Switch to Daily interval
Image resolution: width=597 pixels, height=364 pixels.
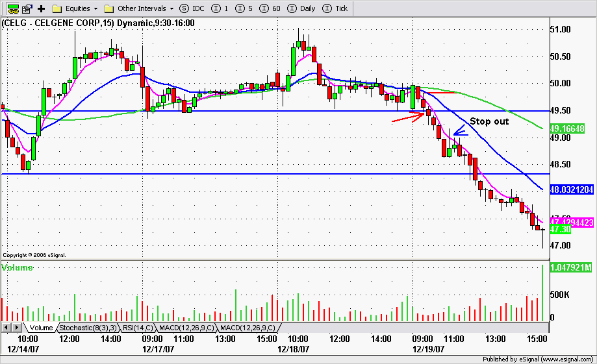coord(301,8)
